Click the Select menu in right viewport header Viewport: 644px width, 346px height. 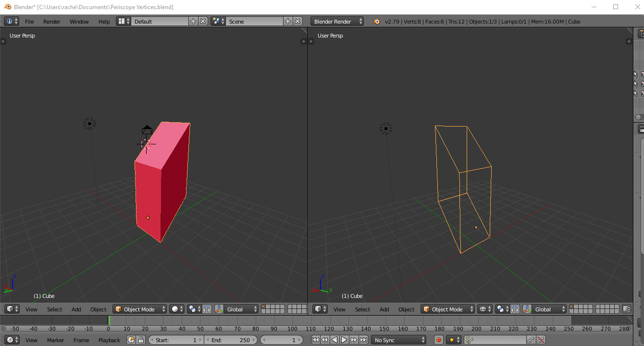pos(362,309)
